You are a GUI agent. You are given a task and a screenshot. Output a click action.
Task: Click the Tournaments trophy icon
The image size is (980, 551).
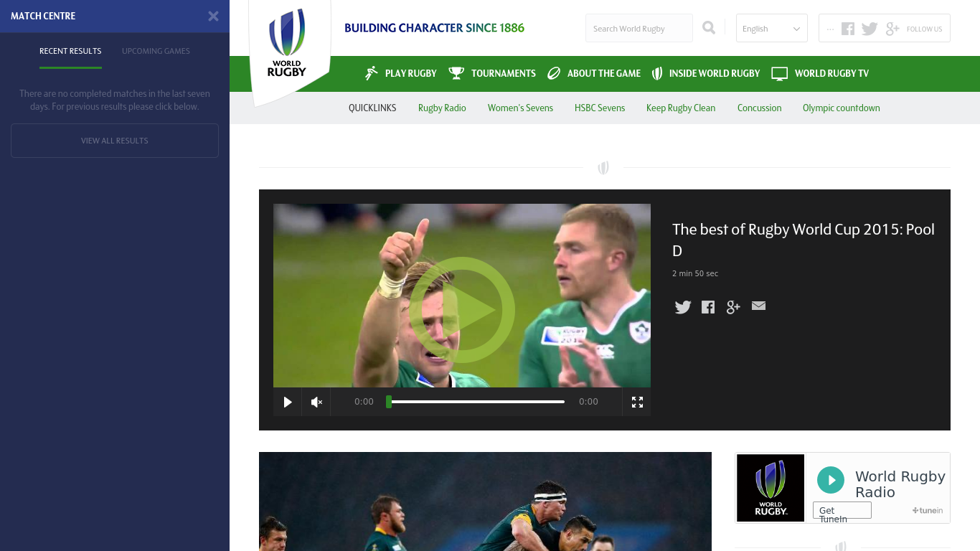(456, 72)
